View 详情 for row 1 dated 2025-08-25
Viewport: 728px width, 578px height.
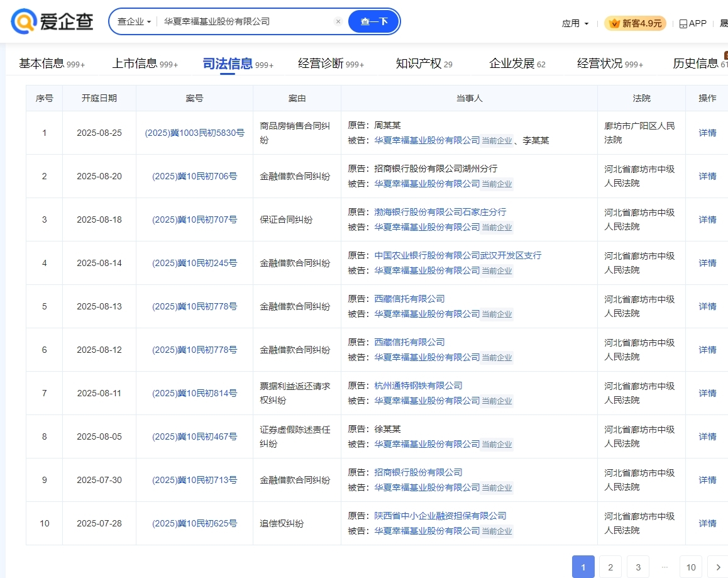point(707,133)
